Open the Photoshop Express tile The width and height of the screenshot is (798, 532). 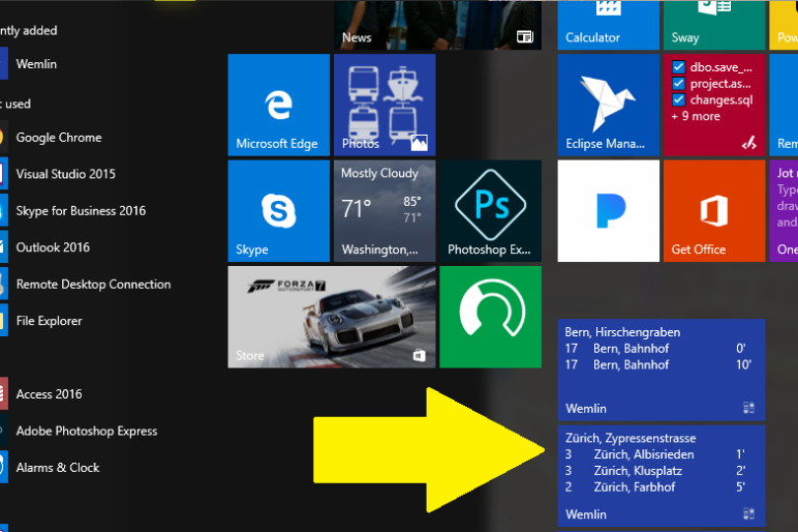point(491,211)
